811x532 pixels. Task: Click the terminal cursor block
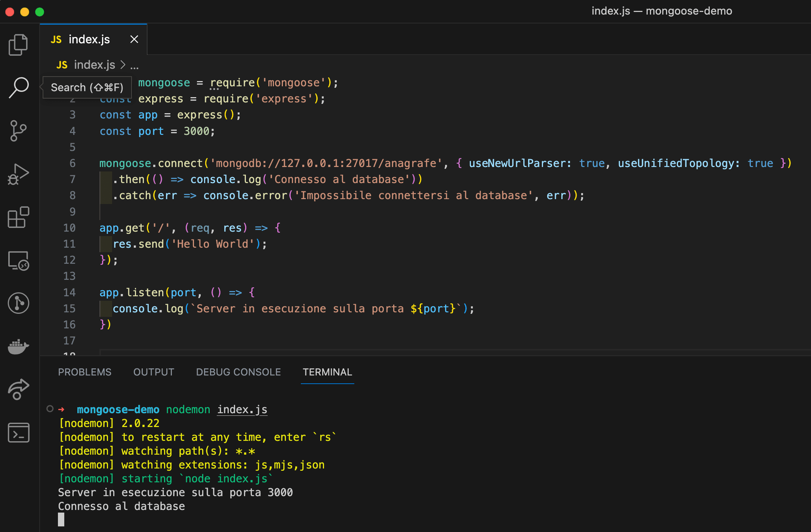tap(61, 520)
